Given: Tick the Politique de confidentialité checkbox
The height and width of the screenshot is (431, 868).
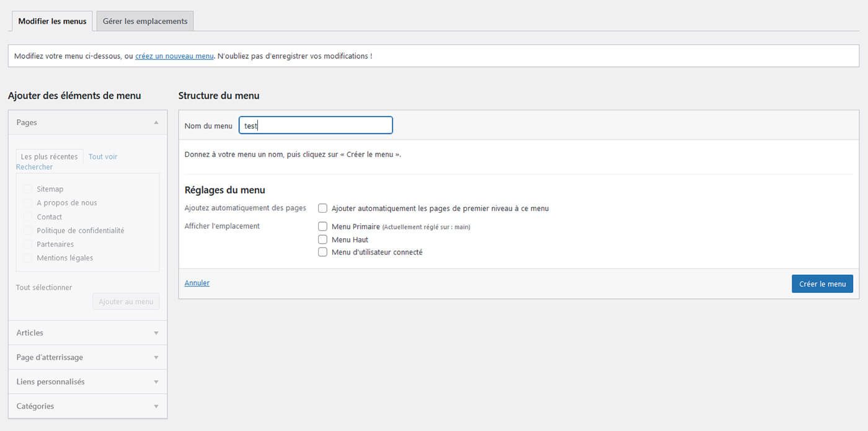Looking at the screenshot, I should coord(27,231).
